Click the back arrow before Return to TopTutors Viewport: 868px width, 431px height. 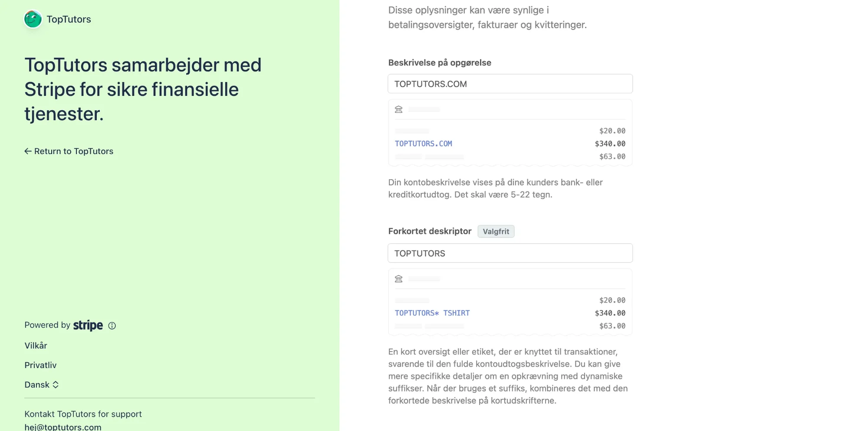[x=28, y=151]
